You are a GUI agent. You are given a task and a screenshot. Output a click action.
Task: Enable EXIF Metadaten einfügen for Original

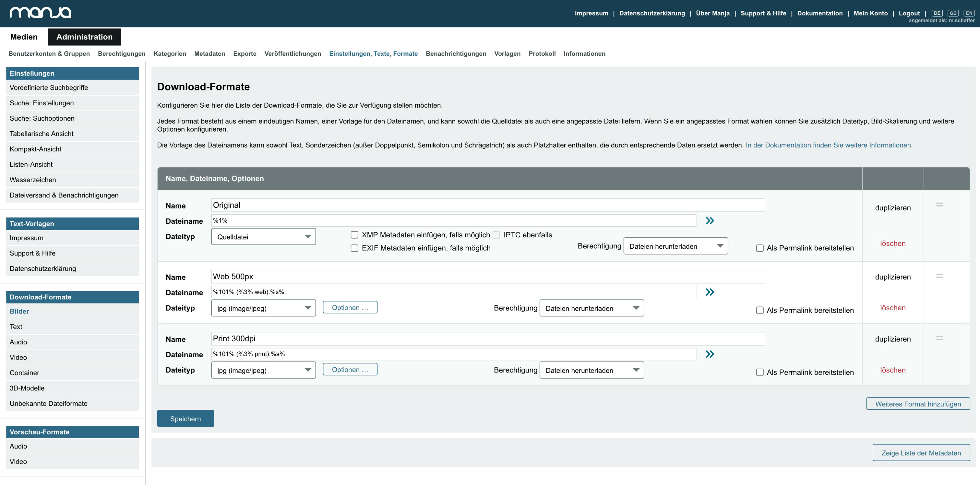[x=354, y=248]
